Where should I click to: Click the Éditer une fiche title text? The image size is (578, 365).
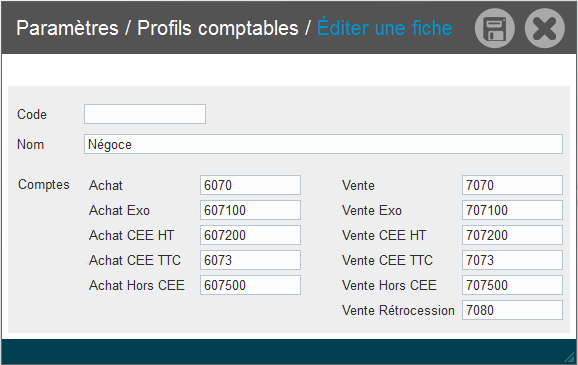pos(384,28)
